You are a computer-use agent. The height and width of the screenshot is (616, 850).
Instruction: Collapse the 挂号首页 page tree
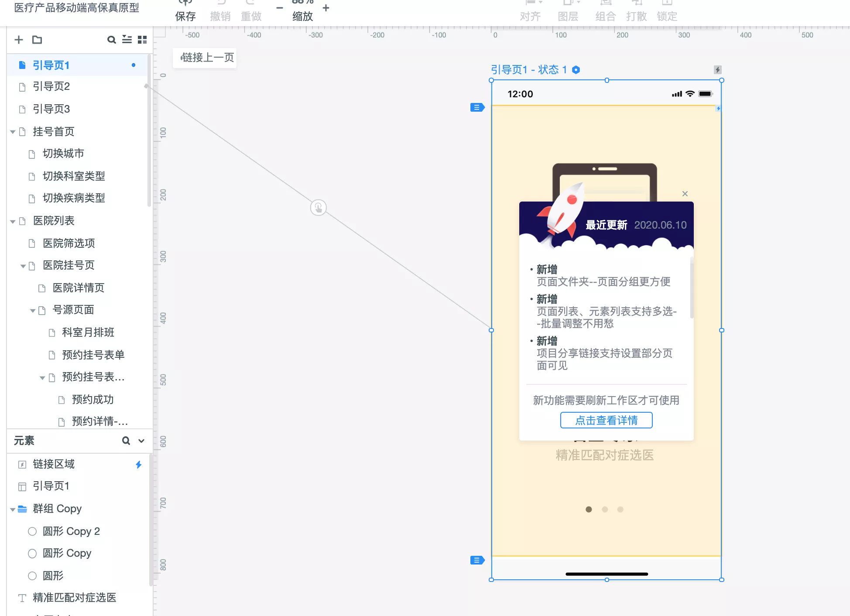coord(13,132)
